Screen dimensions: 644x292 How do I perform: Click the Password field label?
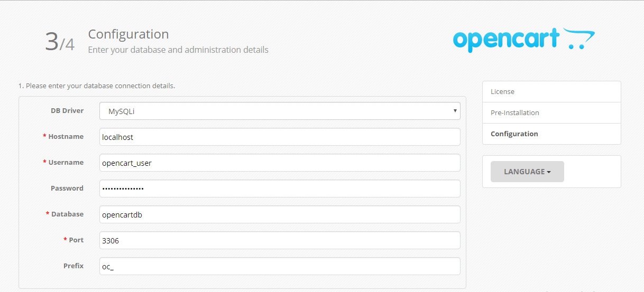point(67,188)
